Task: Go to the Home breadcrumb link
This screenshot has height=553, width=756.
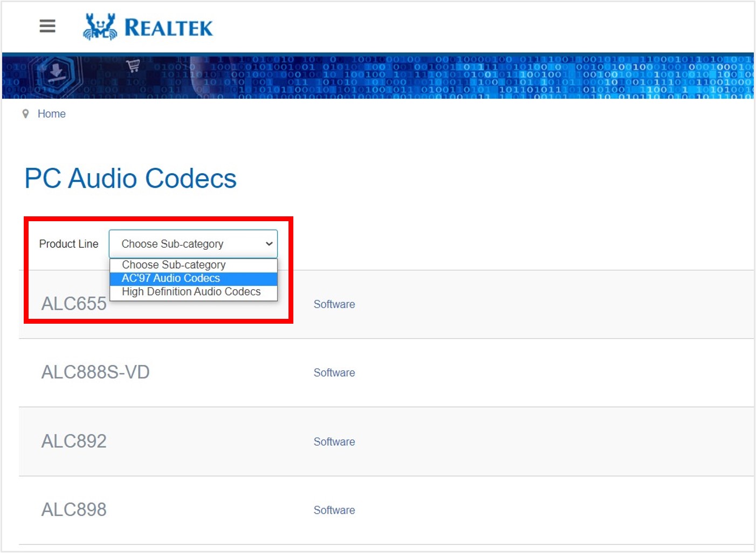Action: [x=52, y=114]
